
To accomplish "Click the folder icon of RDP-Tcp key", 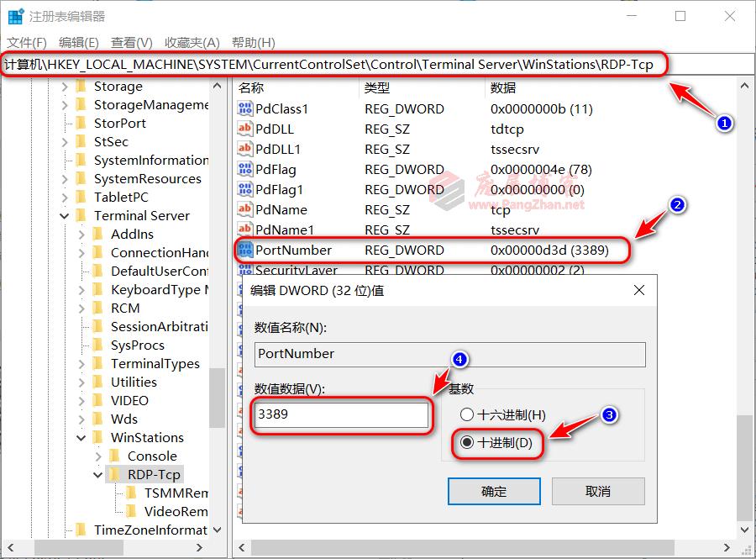I will [116, 474].
